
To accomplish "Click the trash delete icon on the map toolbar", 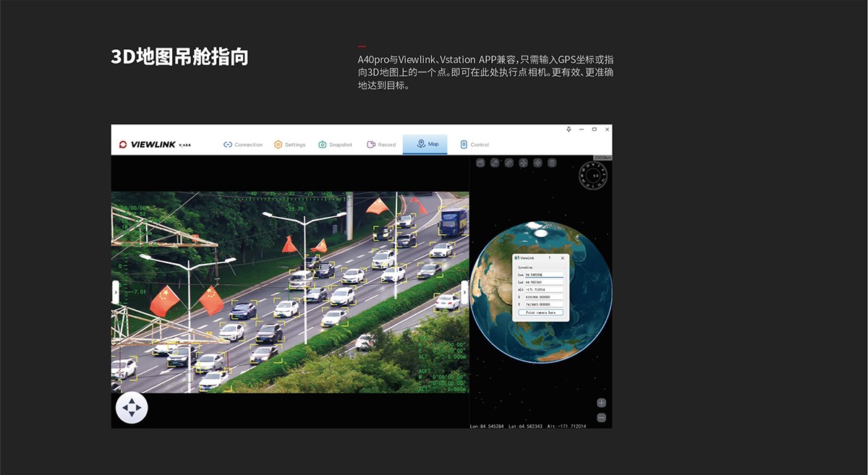I will click(x=552, y=163).
